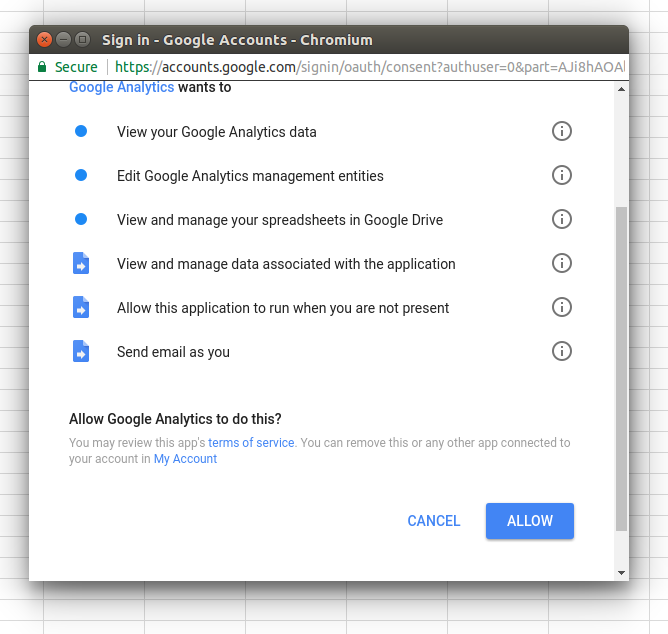Screen dimensions: 668x634
Task: Show info for Edit Google Analytics management entities
Action: [x=561, y=175]
